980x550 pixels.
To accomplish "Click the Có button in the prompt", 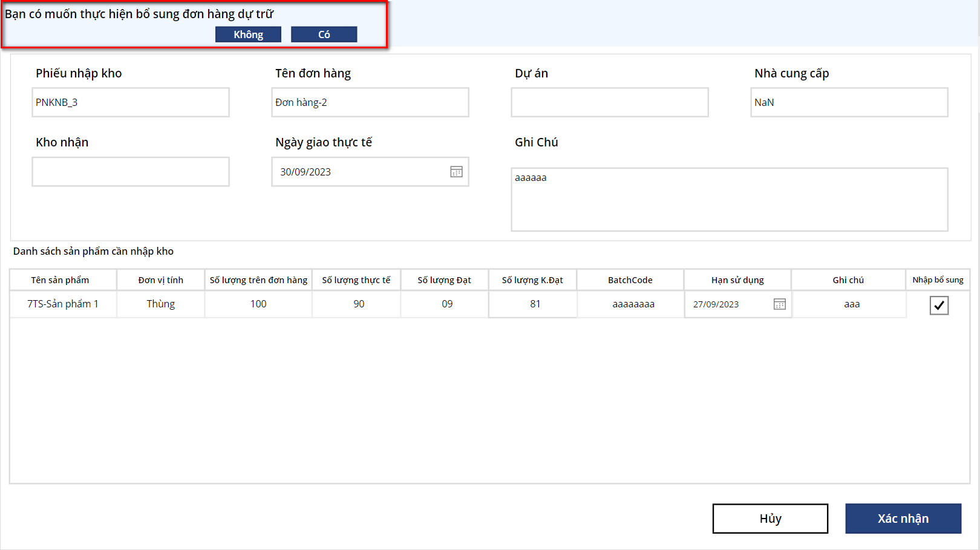I will click(x=324, y=34).
